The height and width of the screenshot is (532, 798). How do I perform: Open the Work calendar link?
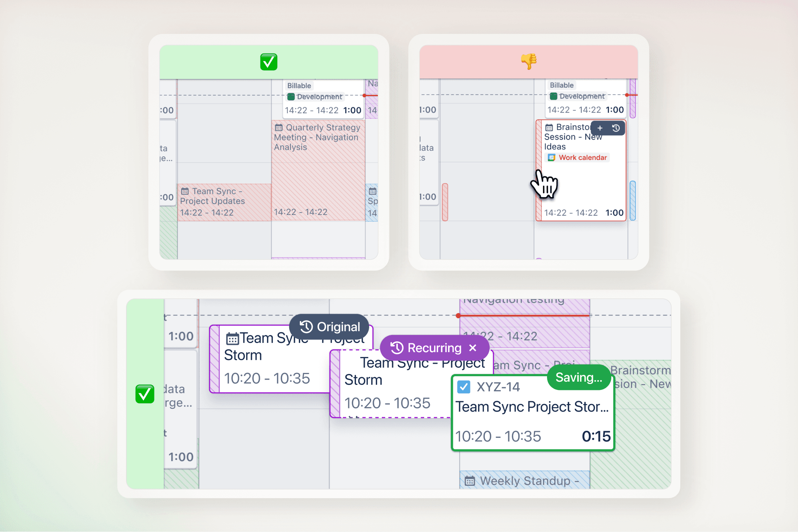click(x=583, y=158)
